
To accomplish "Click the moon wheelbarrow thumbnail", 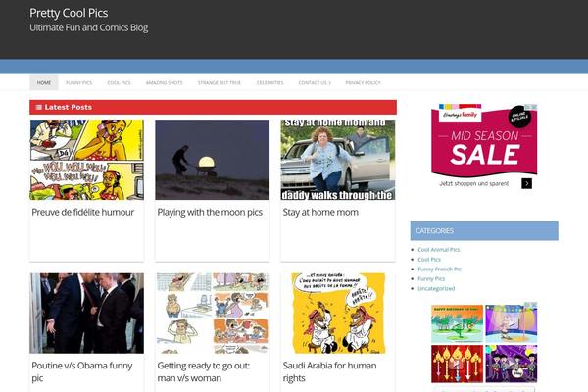I will [x=213, y=160].
